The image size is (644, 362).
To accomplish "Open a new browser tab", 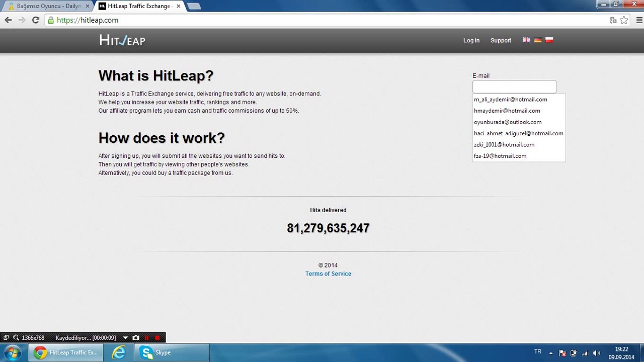I will click(194, 6).
